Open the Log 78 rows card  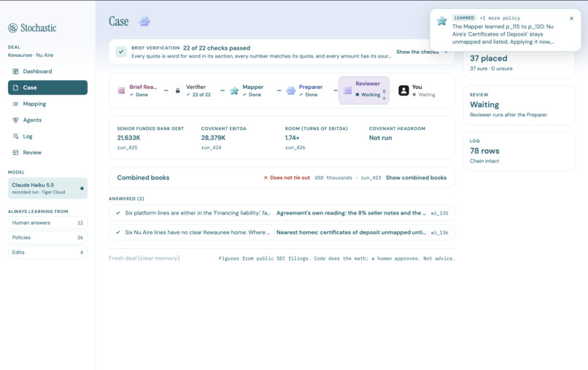pyautogui.click(x=519, y=151)
